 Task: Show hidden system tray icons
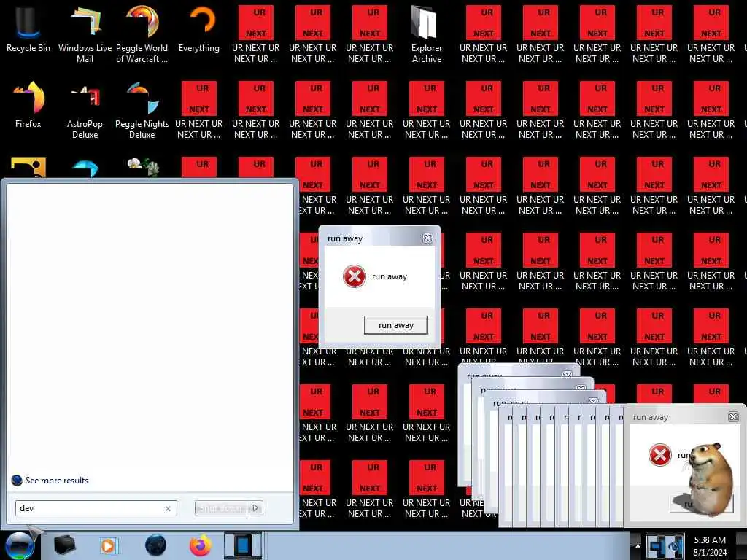(x=638, y=545)
